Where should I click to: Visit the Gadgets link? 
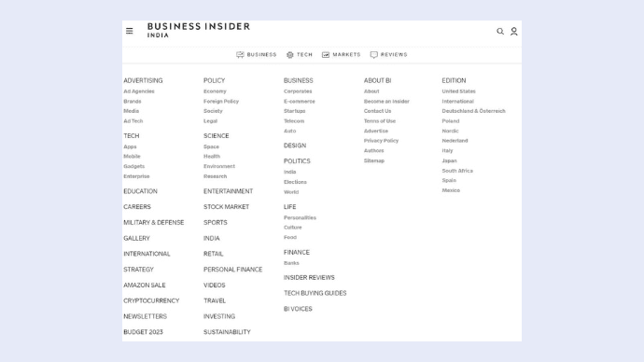coord(133,166)
